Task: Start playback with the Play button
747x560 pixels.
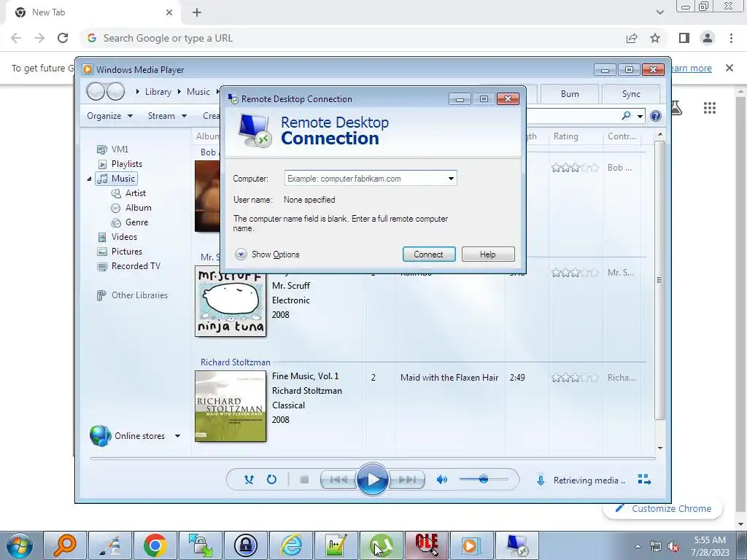Action: (372, 480)
